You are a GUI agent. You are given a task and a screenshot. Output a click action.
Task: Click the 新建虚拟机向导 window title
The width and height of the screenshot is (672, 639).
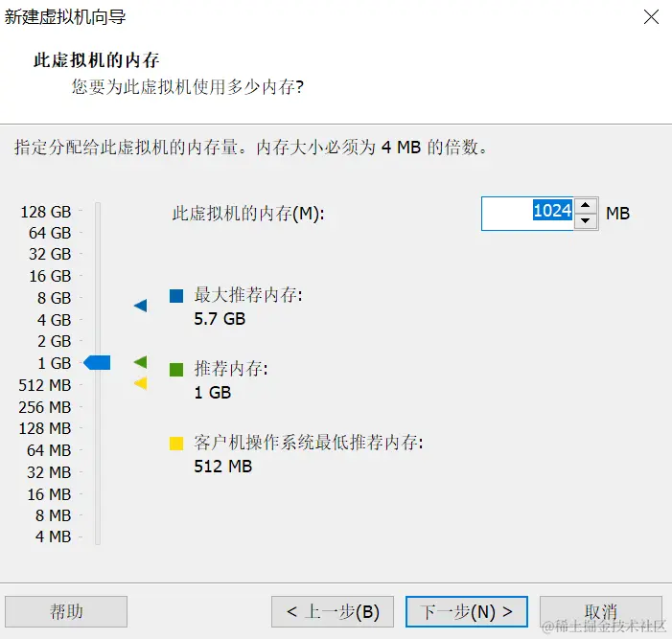pyautogui.click(x=65, y=17)
